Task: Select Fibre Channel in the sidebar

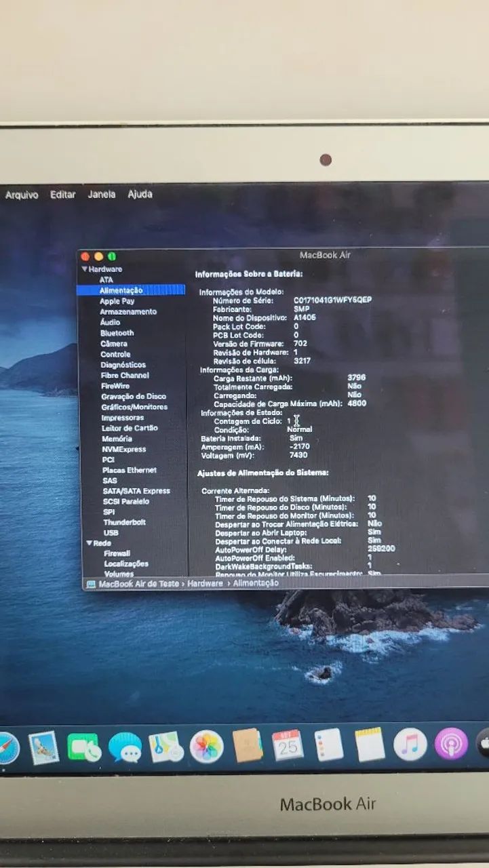Action: click(x=125, y=375)
